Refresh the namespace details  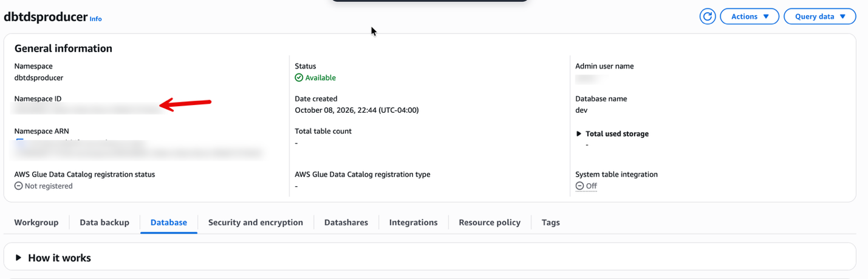click(708, 16)
